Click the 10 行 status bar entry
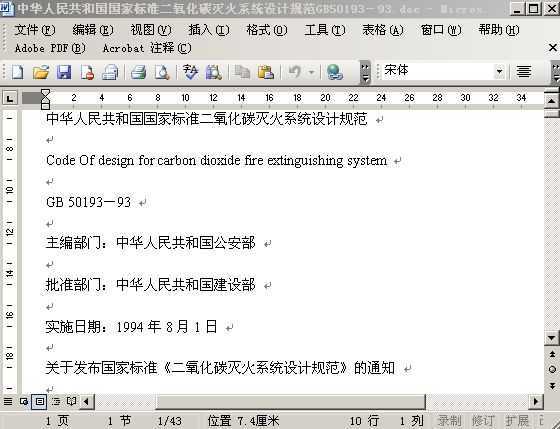 click(x=364, y=421)
